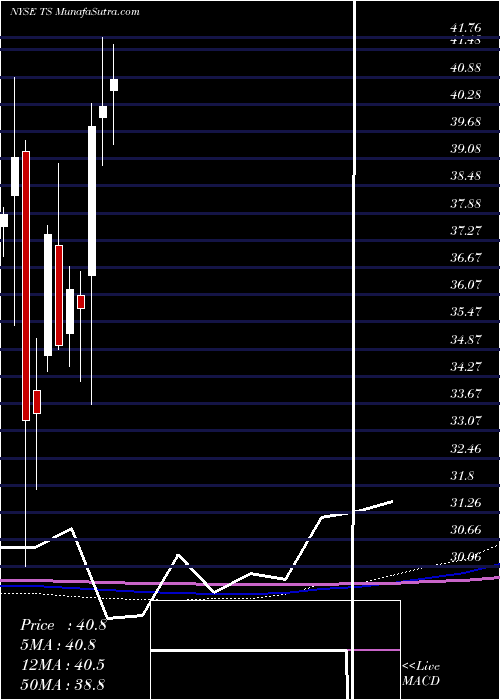Viewport: 500px width, 700px height.
Task: Click the small red candle near 33.67
Action: tap(37, 402)
